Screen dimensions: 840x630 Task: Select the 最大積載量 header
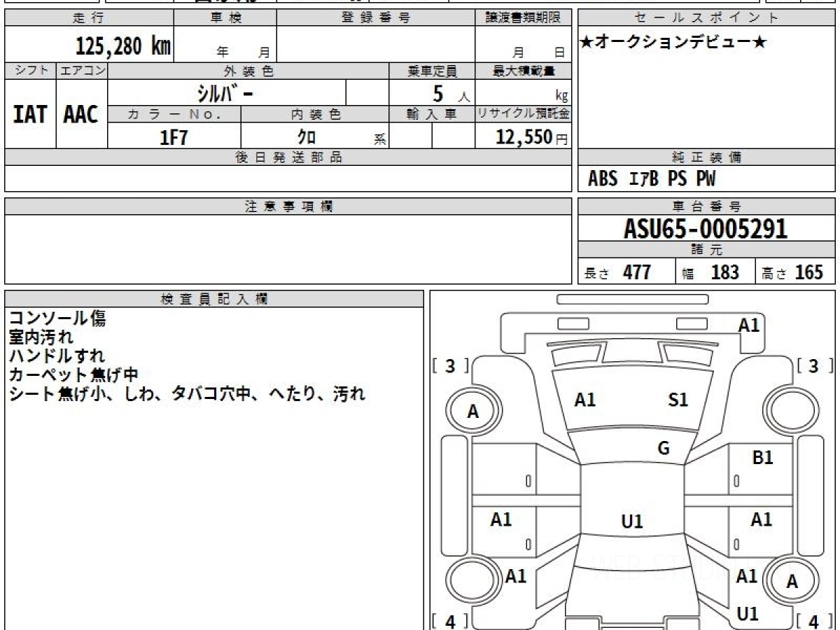(523, 71)
